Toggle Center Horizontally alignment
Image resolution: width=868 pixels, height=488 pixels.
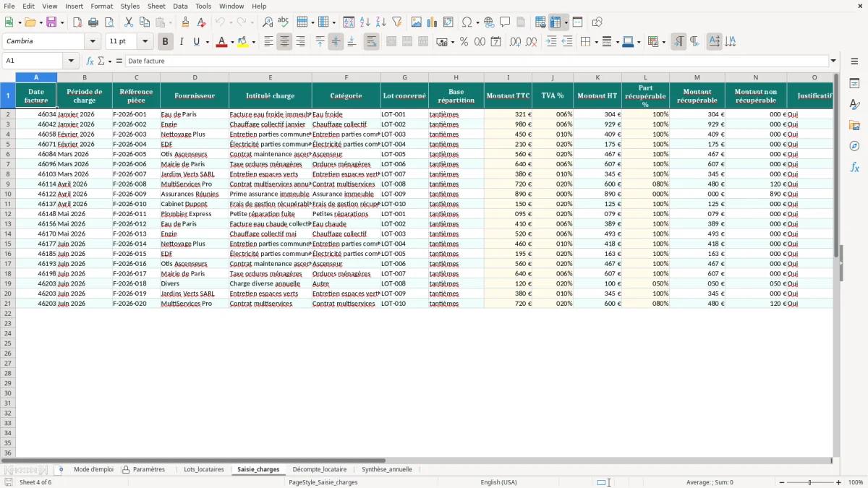pyautogui.click(x=284, y=42)
